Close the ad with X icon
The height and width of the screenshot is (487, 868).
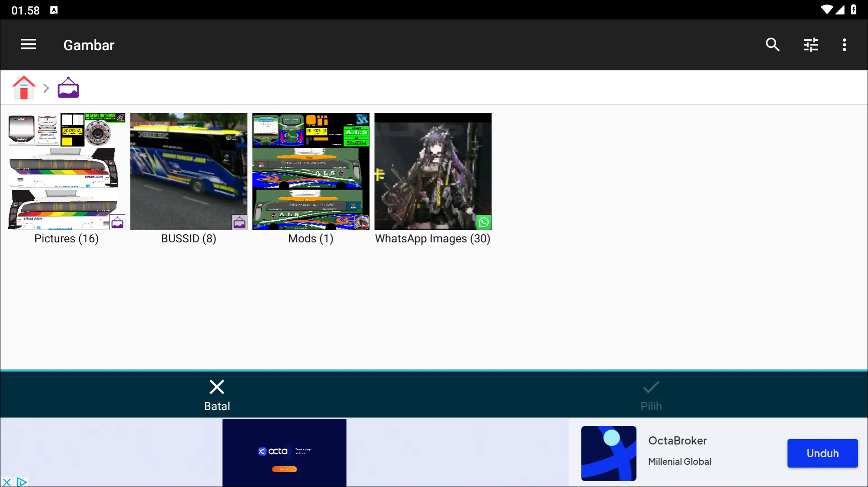click(7, 482)
